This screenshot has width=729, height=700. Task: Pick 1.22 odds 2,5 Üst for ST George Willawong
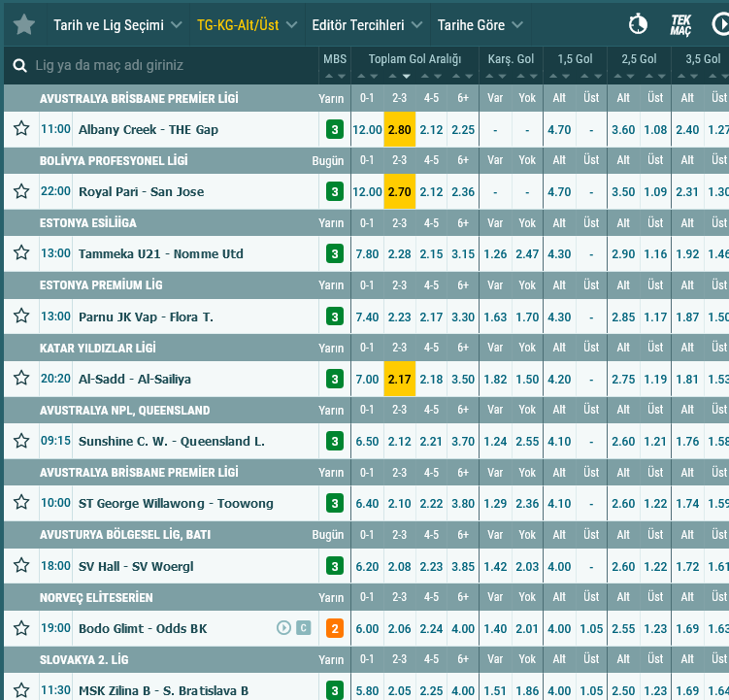click(x=655, y=503)
